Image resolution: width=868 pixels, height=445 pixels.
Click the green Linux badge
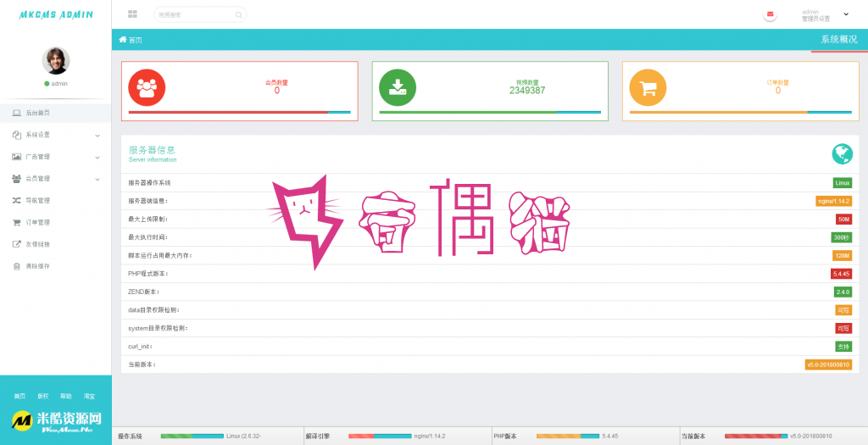(x=842, y=182)
